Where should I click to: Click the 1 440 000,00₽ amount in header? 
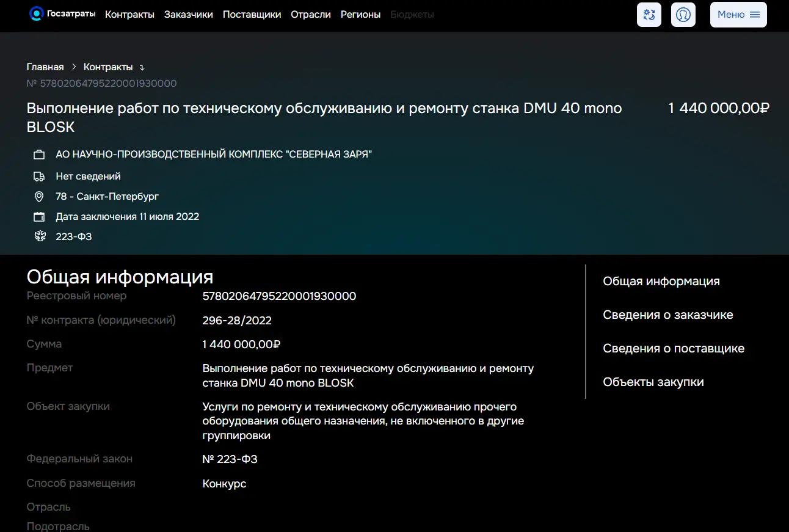click(x=719, y=109)
